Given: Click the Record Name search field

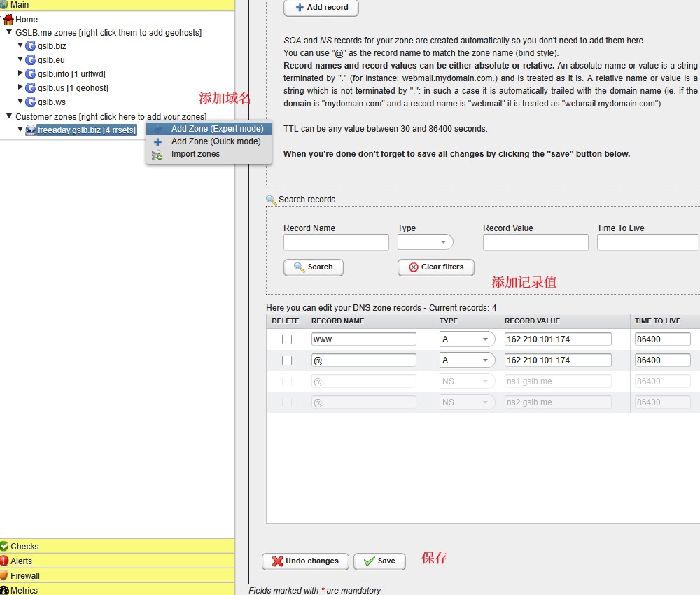Looking at the screenshot, I should 336,242.
